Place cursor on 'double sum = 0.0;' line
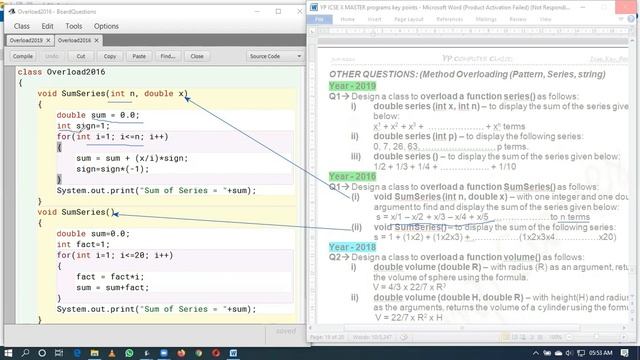 98,115
